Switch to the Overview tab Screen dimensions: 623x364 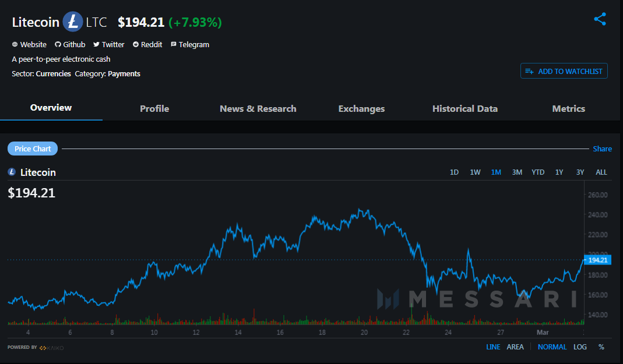51,108
